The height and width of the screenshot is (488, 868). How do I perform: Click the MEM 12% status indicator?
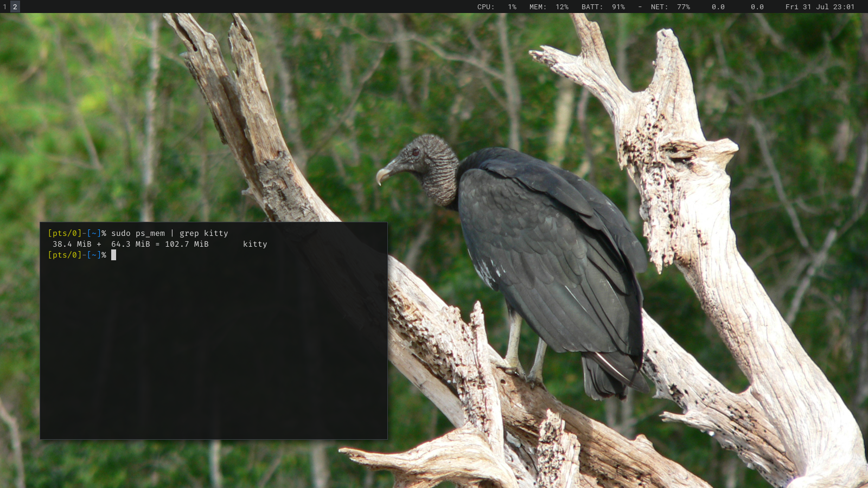click(x=549, y=7)
